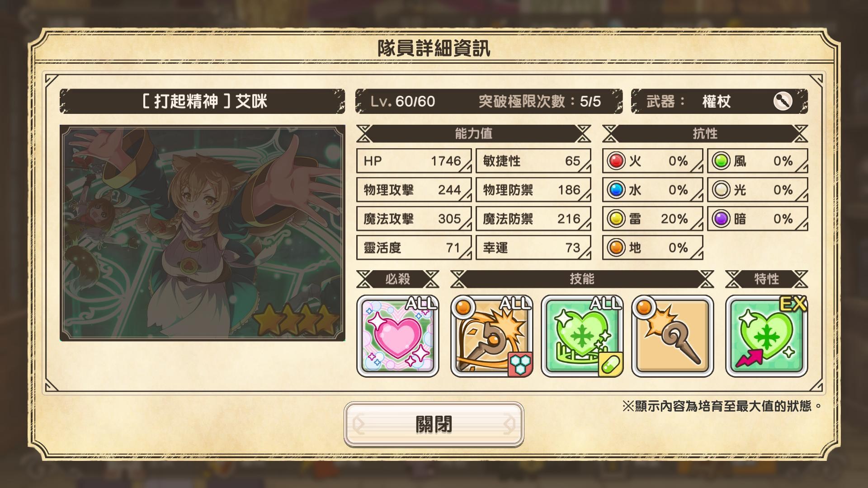Click the purple dark resistance orb
This screenshot has height=488, width=868.
pyautogui.click(x=721, y=219)
